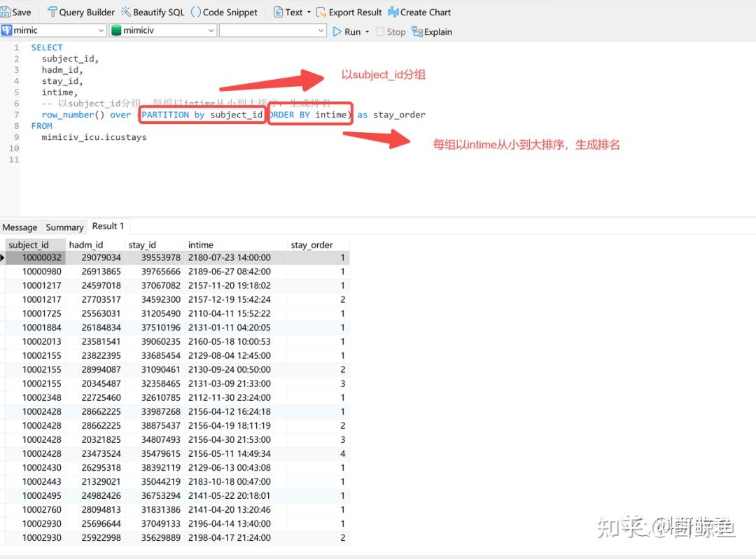The height and width of the screenshot is (559, 756).
Task: Click the Text toolbar button
Action: click(288, 12)
